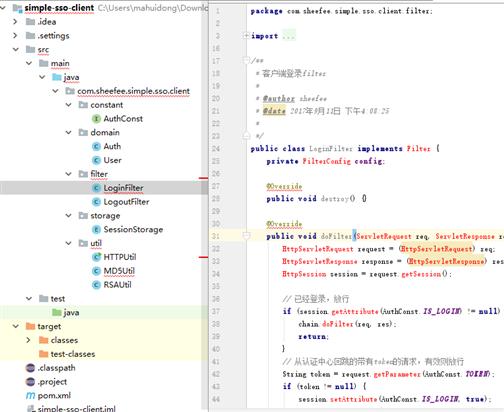Viewport: 504px width, 412px height.
Task: Collapse the filter package
Action: coord(68,174)
